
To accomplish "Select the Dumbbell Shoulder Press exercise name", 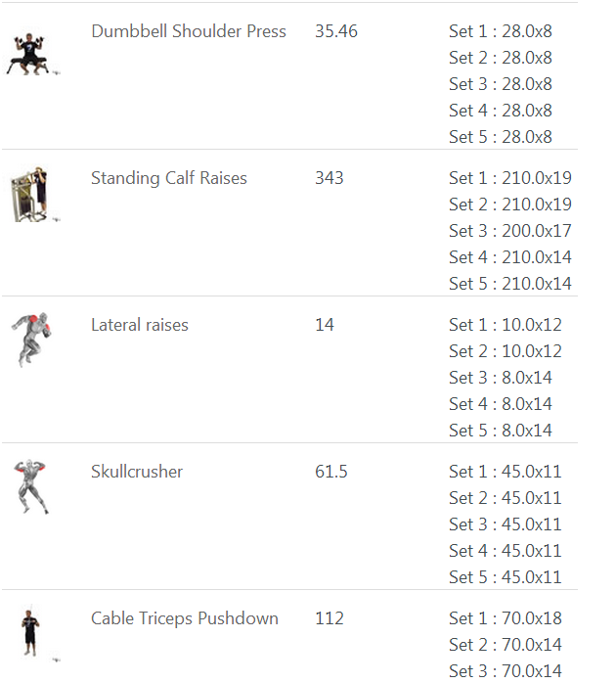I will coord(189,31).
